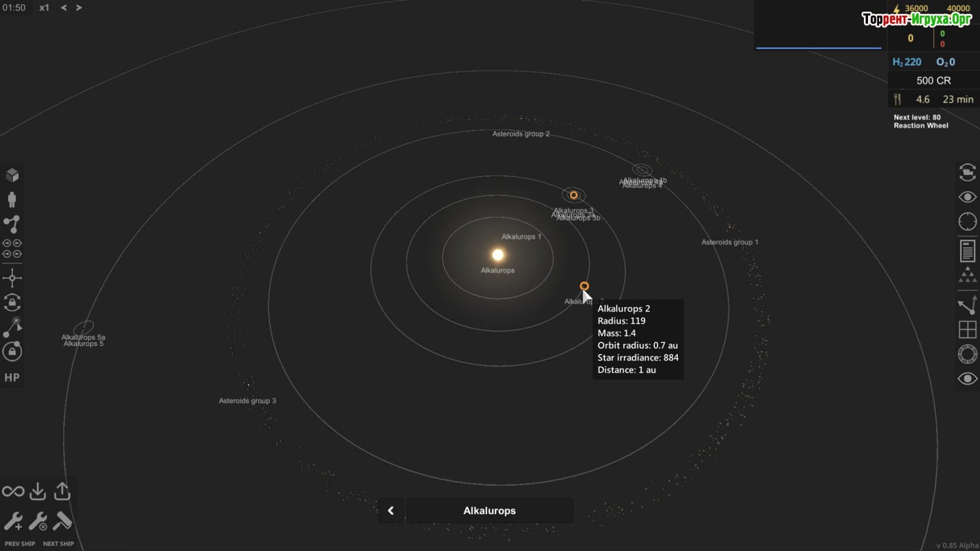This screenshot has width=980, height=551.
Task: Click the 23 min food time value
Action: [x=958, y=99]
